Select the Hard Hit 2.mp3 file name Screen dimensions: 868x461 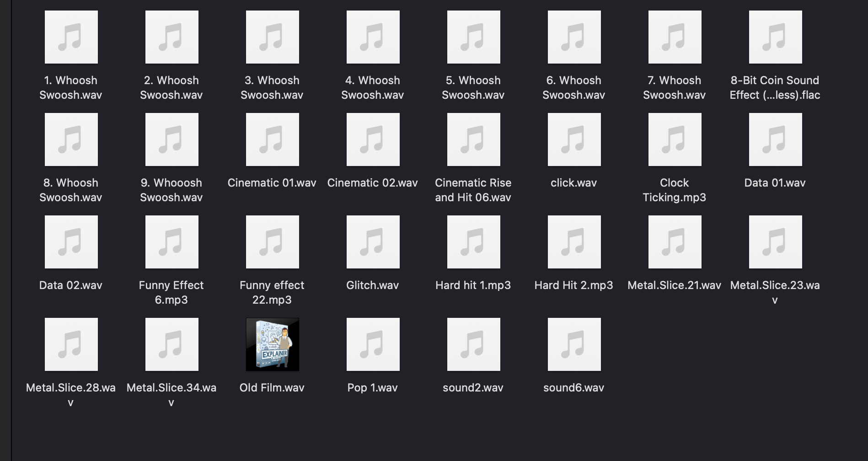click(573, 285)
